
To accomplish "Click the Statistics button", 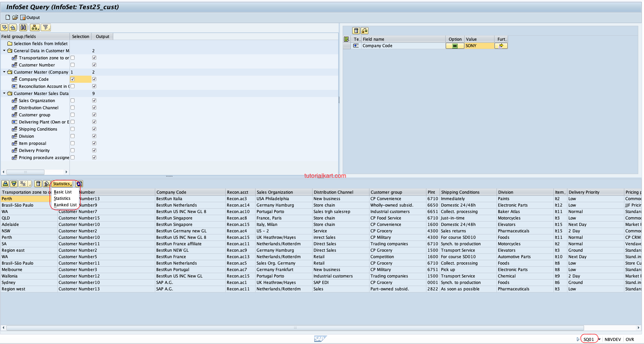I will coord(62,184).
